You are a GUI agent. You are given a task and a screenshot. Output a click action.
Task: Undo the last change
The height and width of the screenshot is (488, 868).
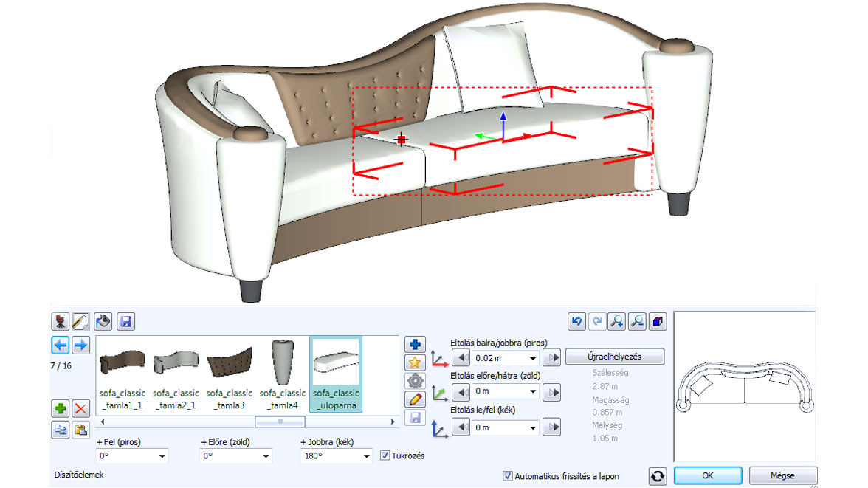coord(576,321)
